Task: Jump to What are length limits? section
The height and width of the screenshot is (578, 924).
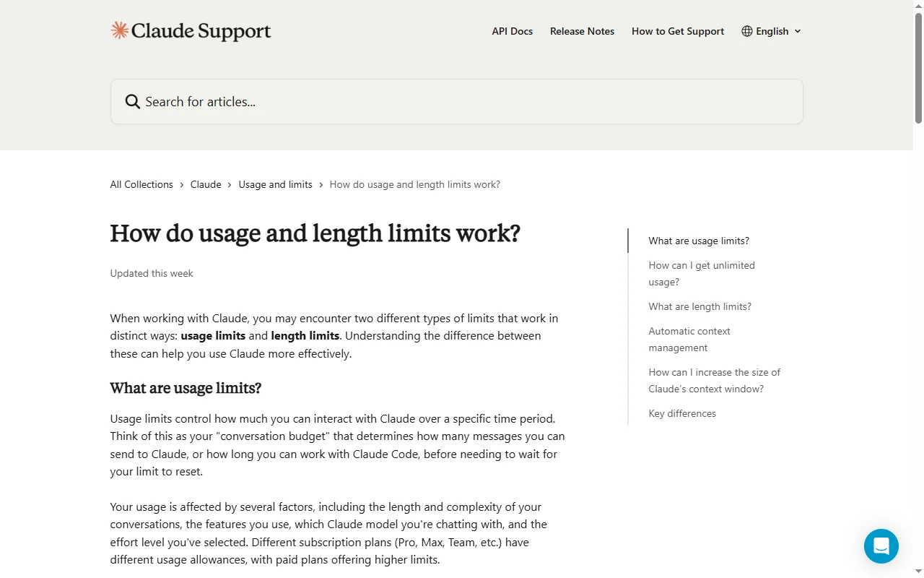Action: [x=700, y=306]
